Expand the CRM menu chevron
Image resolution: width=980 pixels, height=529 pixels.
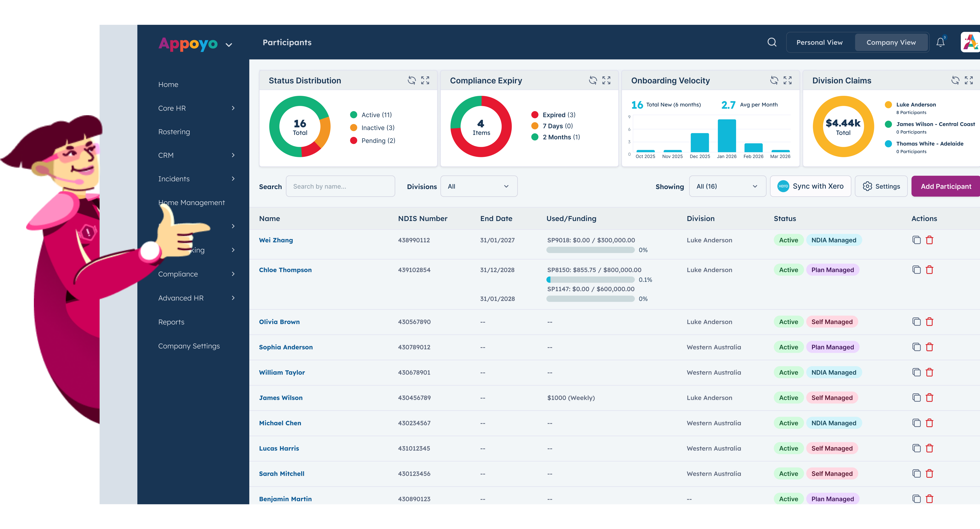point(233,155)
